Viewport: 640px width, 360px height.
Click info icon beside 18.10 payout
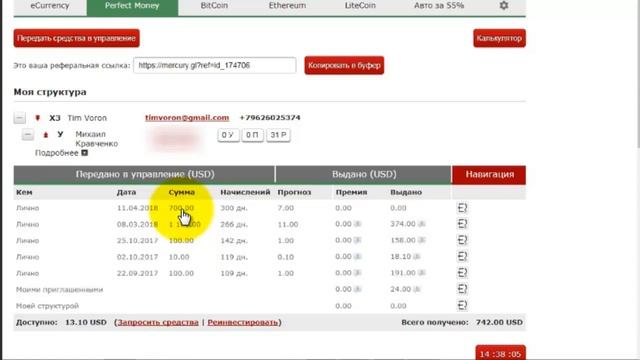pyautogui.click(x=417, y=256)
